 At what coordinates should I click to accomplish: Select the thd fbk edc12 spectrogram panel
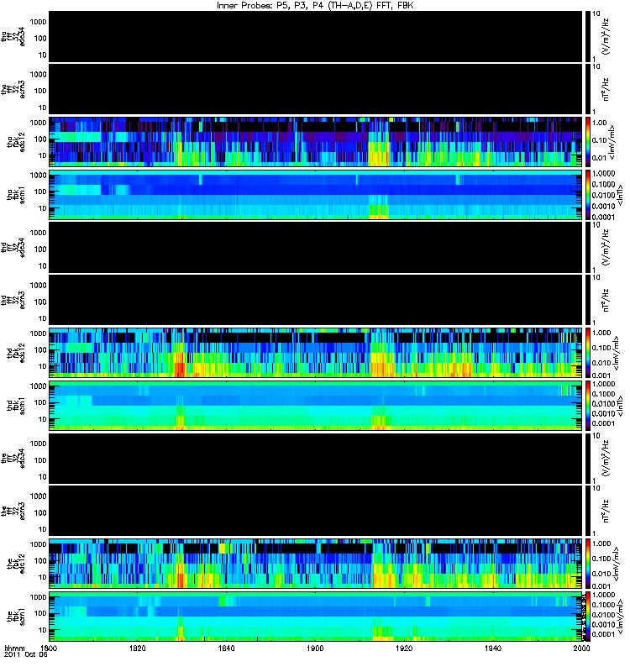(316, 353)
